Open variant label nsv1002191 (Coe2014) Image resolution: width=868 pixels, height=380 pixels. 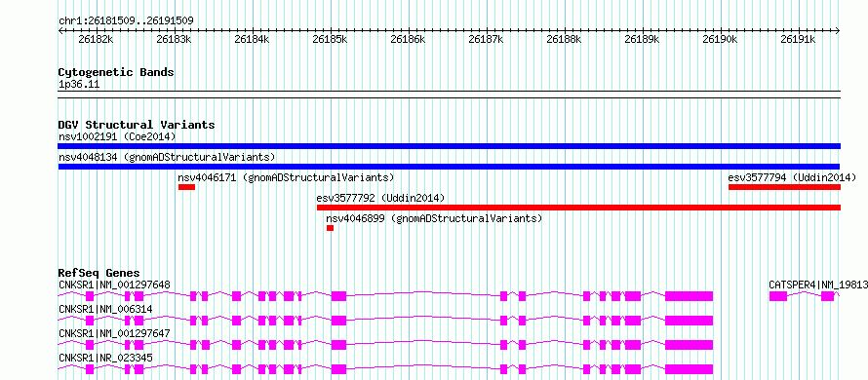tap(117, 136)
